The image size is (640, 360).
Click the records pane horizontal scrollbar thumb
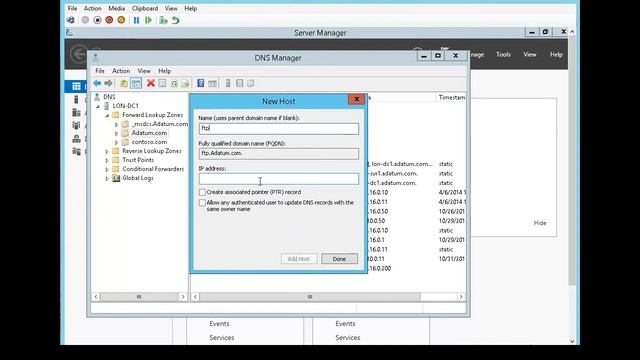(x=310, y=297)
